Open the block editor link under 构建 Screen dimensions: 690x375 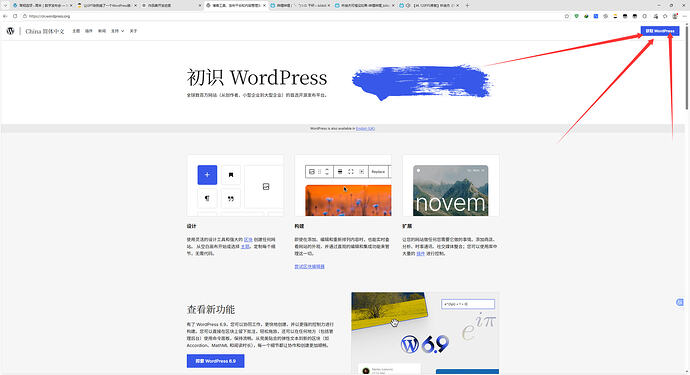[x=309, y=267]
